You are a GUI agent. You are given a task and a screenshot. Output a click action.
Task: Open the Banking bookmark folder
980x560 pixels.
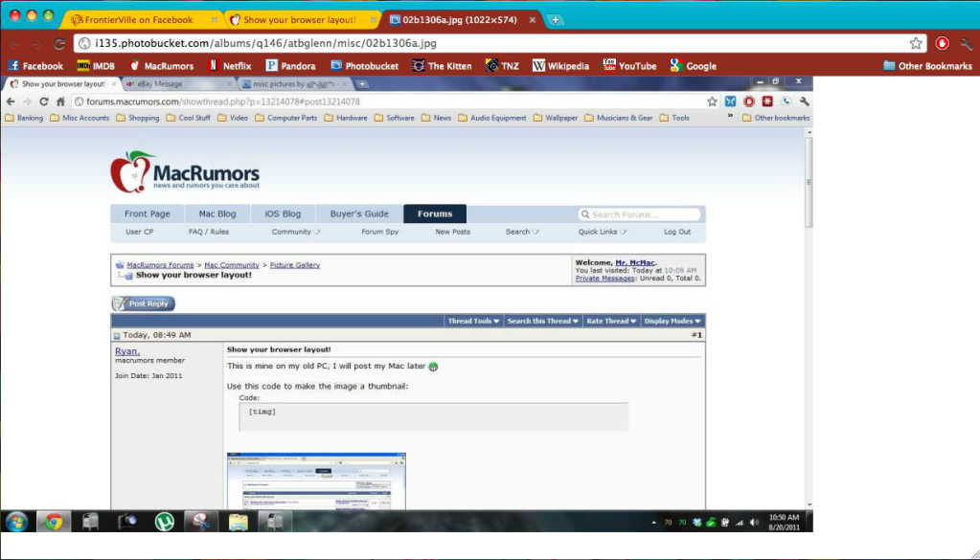pos(24,118)
